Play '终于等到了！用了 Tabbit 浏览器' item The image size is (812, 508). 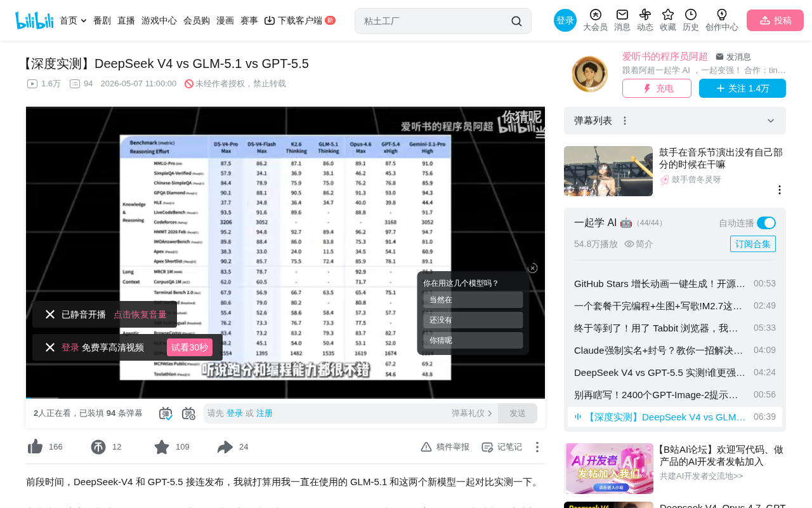[675, 328]
